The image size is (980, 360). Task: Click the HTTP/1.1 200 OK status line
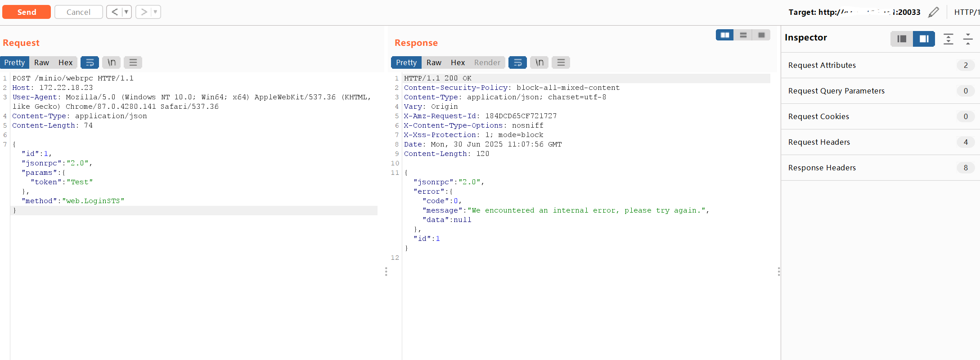[x=438, y=78]
